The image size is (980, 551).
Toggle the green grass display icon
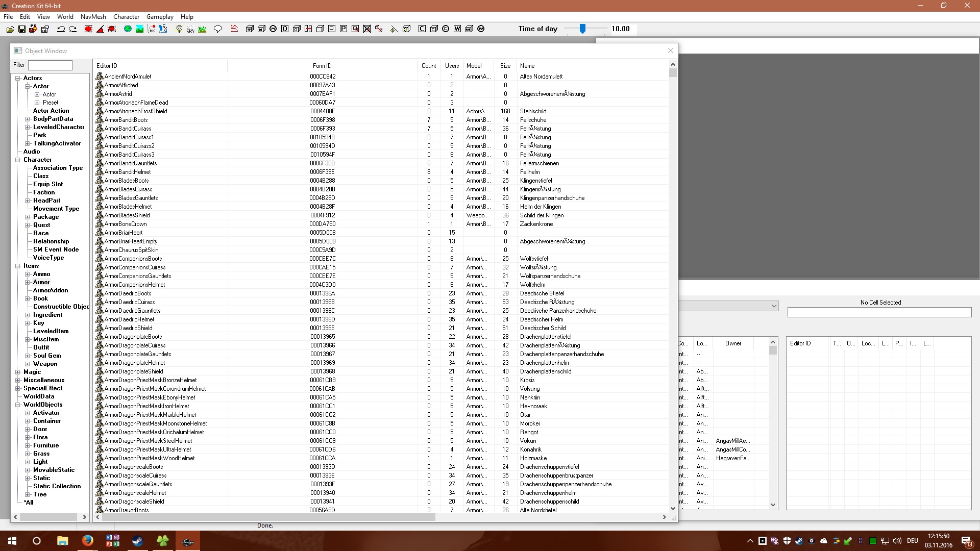202,29
